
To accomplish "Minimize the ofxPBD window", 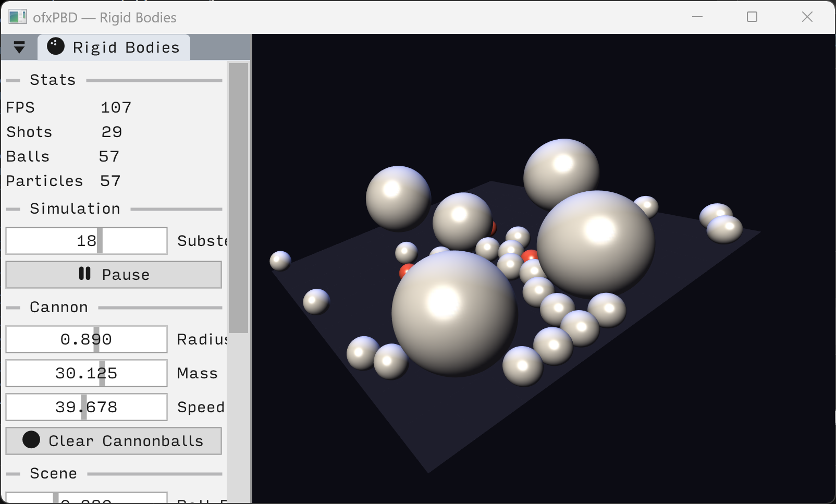I will [x=697, y=17].
